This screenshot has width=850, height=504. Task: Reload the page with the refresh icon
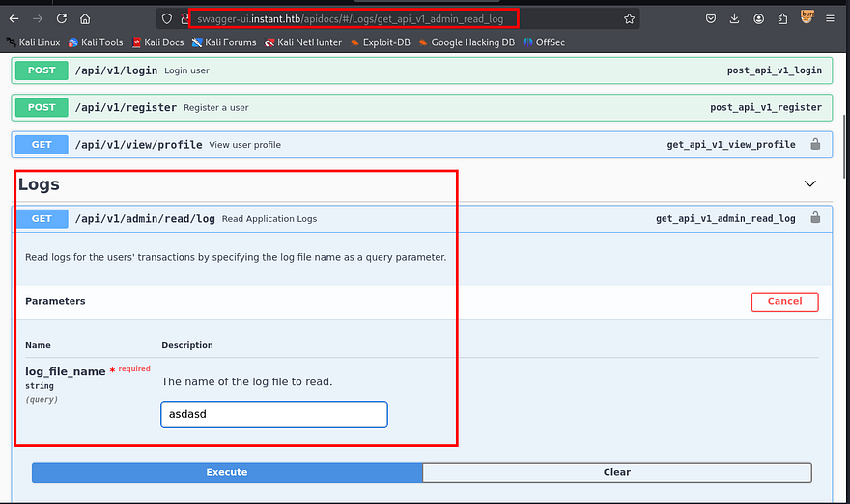click(x=61, y=19)
